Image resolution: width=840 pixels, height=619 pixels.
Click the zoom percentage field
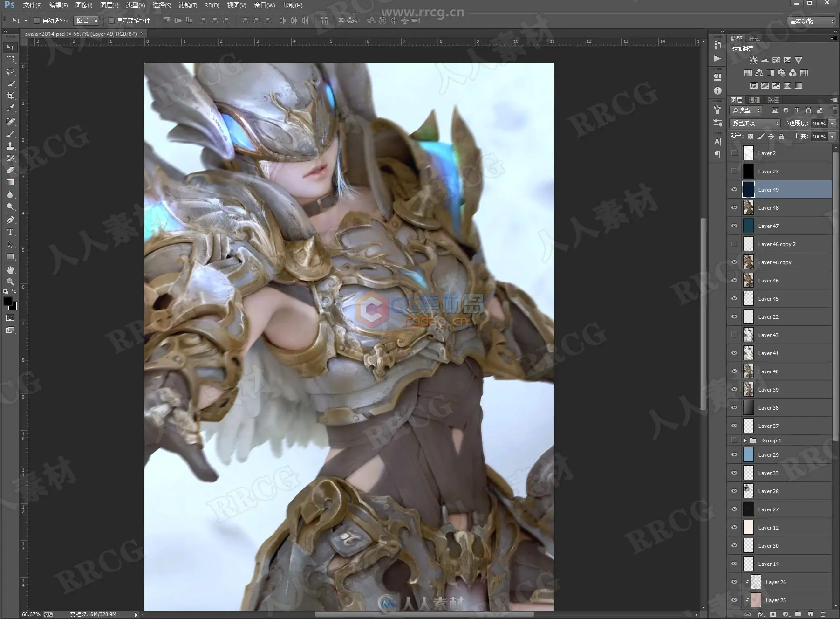31,615
